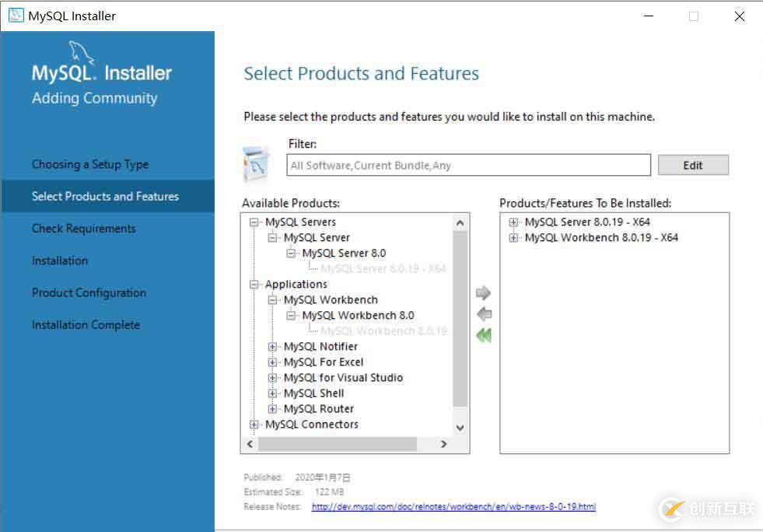
Task: Go to Product Configuration step
Action: pos(89,293)
